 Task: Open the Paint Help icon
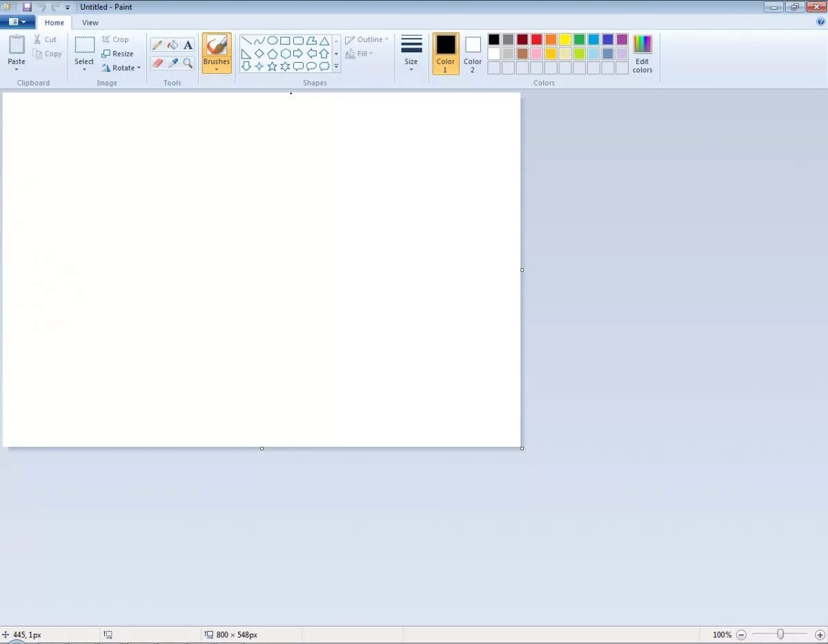tap(820, 21)
